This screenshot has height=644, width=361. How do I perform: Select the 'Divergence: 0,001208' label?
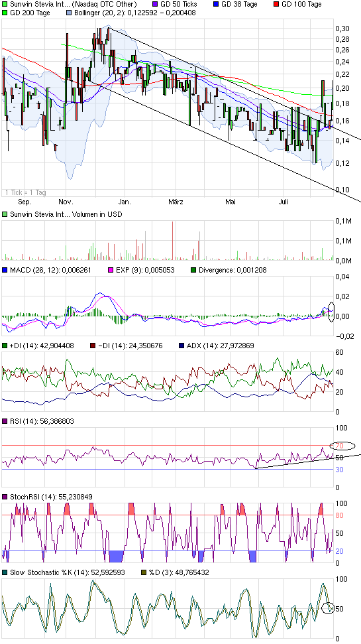pyautogui.click(x=232, y=270)
